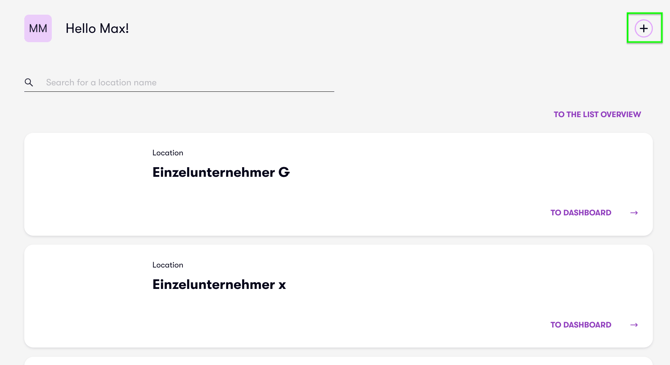Select the Einzelunternehmer x title

click(x=219, y=285)
